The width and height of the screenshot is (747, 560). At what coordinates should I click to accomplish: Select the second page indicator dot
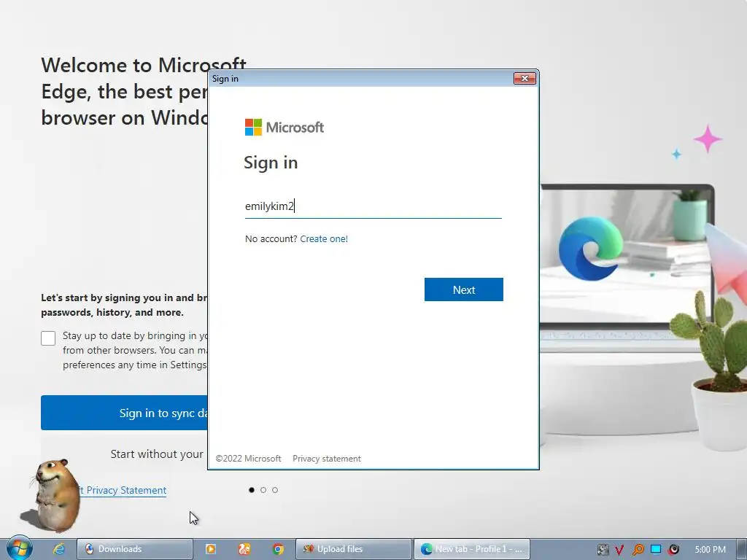tap(263, 490)
